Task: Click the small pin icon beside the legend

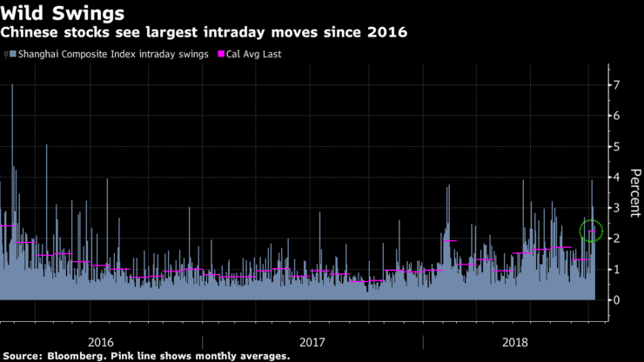Action: pyautogui.click(x=6, y=55)
